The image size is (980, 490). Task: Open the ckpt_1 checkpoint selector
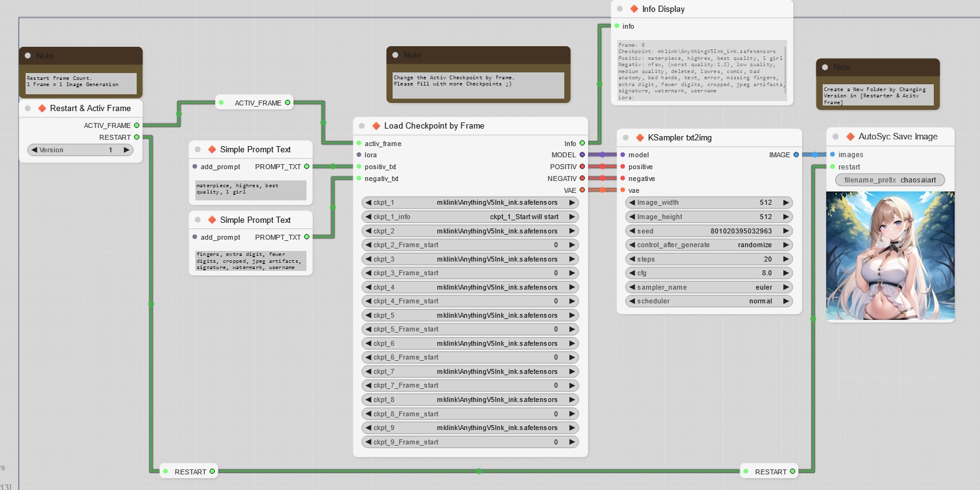click(470, 203)
